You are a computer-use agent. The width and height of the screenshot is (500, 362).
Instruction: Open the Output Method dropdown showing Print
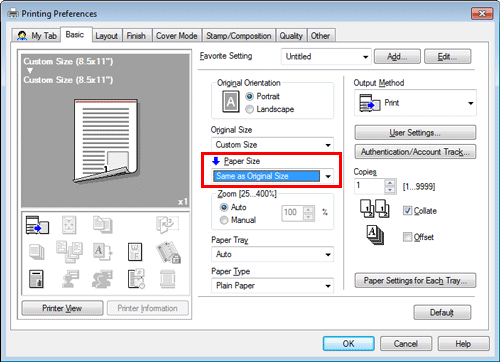415,103
